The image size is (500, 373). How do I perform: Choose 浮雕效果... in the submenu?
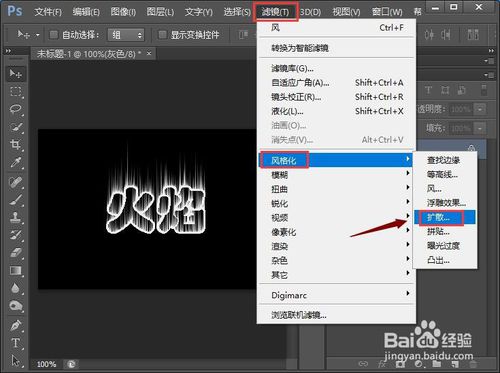tap(445, 203)
